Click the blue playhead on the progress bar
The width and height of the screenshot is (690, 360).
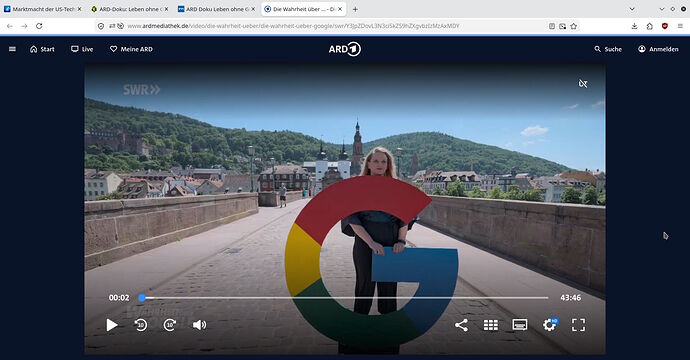point(142,298)
